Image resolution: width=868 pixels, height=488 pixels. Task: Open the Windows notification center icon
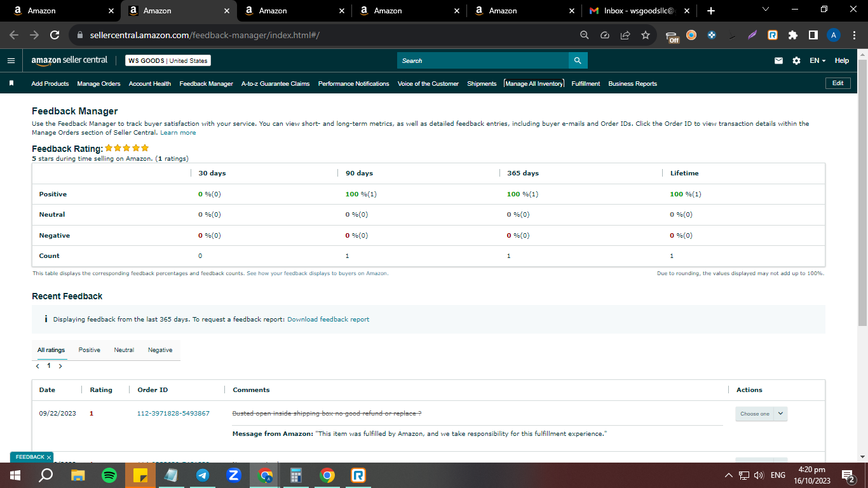tap(847, 475)
